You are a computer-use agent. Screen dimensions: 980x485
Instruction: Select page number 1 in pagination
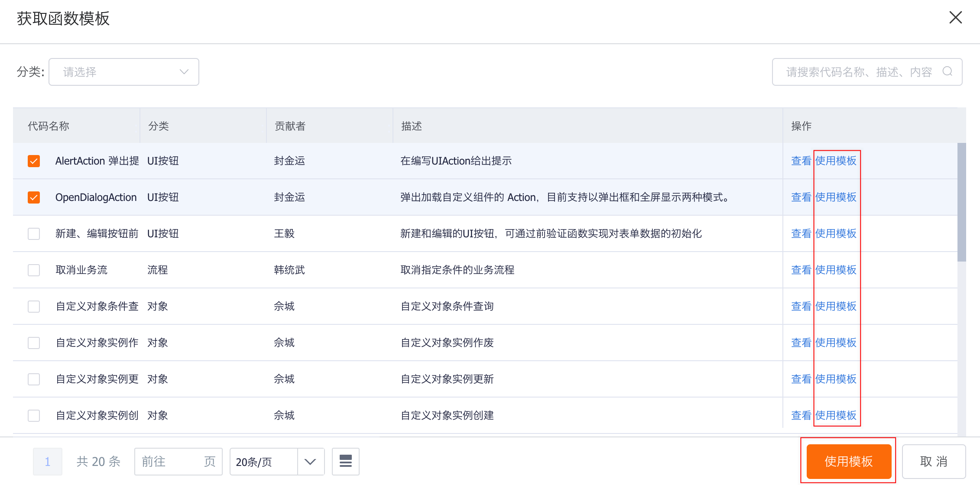point(48,462)
